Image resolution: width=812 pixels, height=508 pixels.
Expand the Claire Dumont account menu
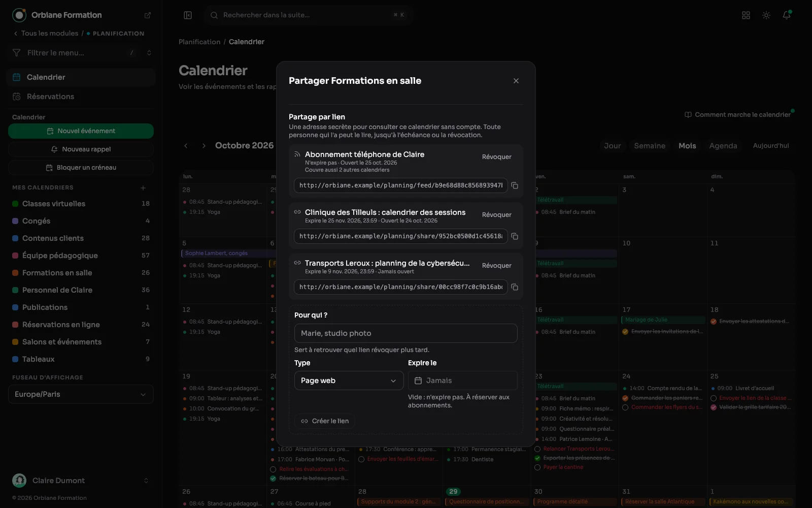coord(81,481)
